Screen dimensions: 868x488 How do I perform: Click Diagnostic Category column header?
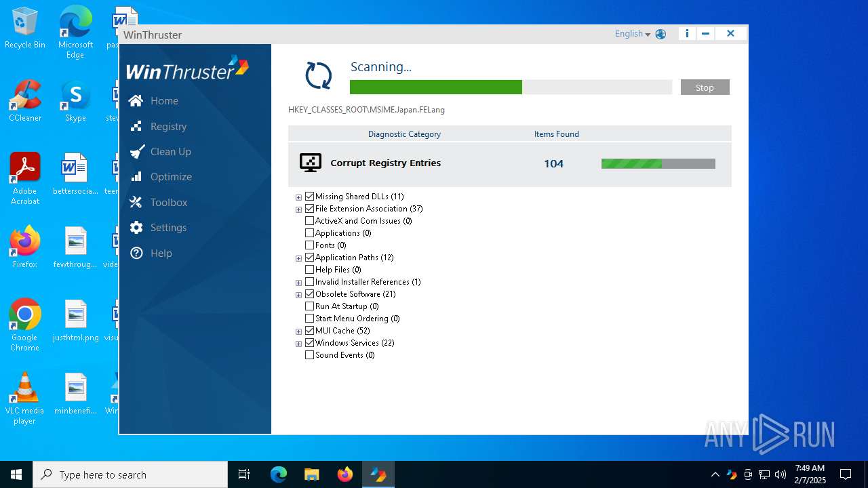click(x=404, y=134)
